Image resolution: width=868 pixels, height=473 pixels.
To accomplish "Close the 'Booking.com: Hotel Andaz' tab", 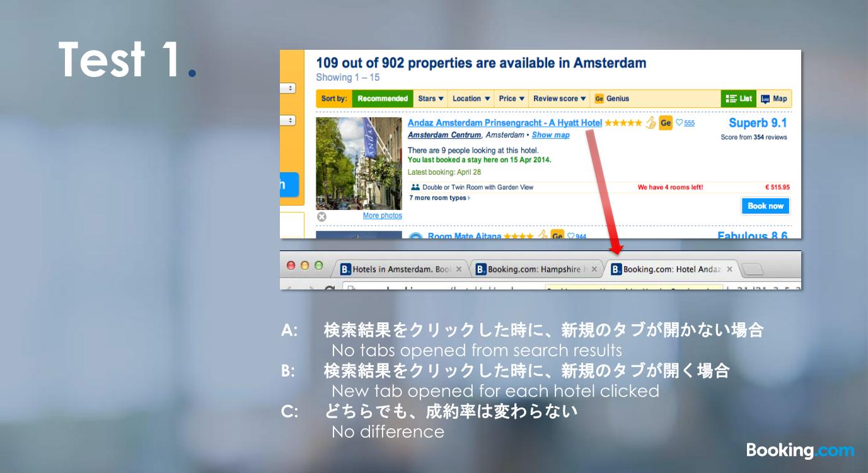I will [x=729, y=269].
